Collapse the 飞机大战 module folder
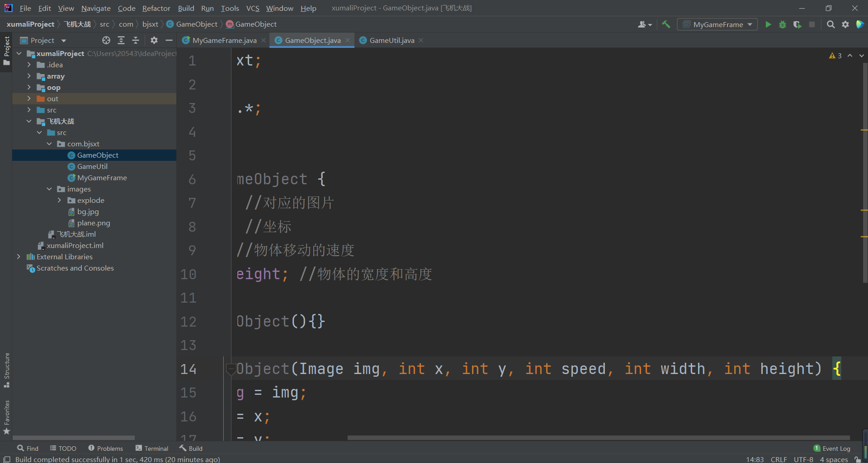Image resolution: width=868 pixels, height=463 pixels. click(29, 121)
